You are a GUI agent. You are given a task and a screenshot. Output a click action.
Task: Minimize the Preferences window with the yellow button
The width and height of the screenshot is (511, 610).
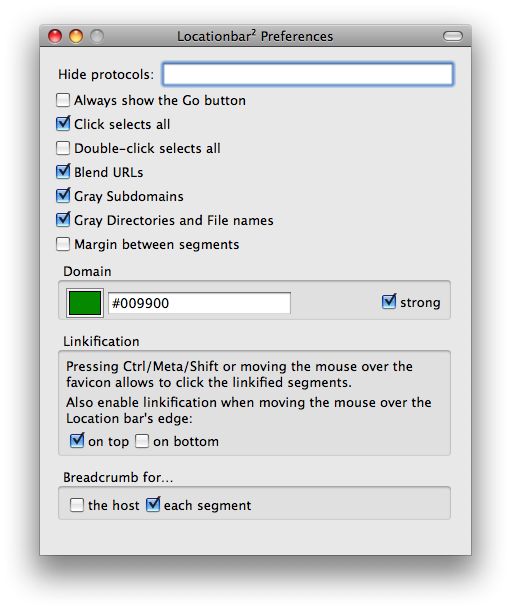tap(76, 36)
